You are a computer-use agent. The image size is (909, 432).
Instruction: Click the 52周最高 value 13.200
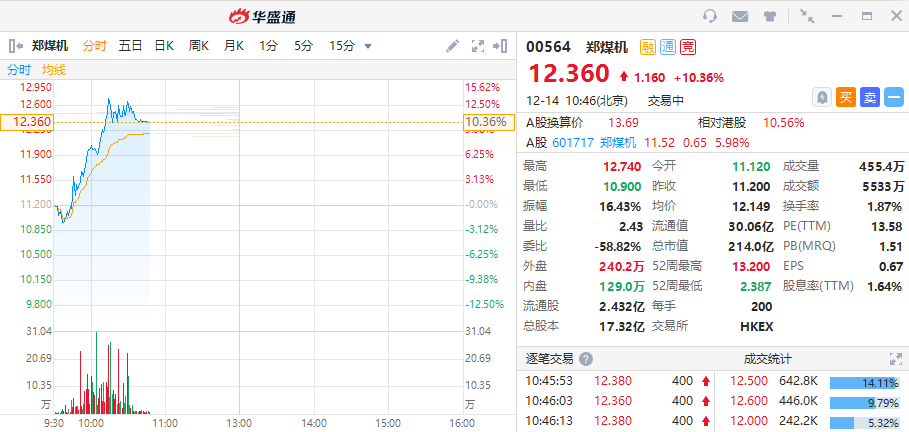click(x=751, y=266)
